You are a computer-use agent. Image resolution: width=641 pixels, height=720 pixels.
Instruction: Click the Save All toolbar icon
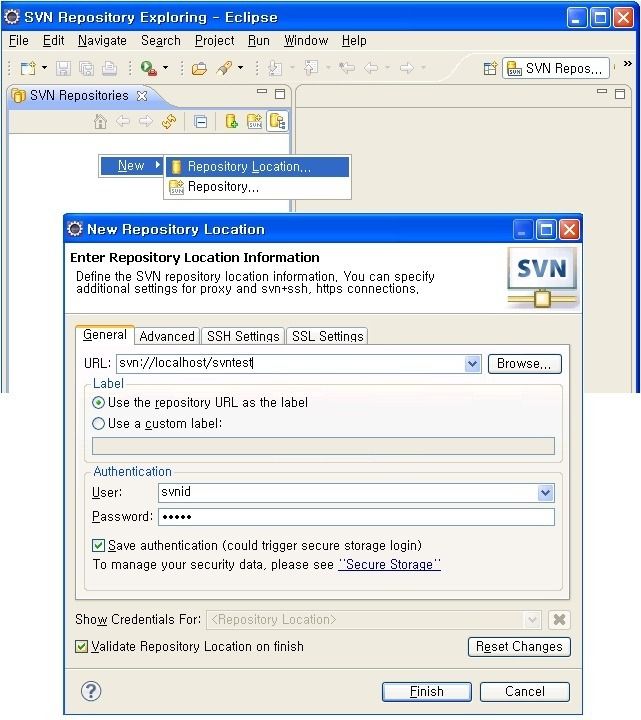(x=86, y=68)
